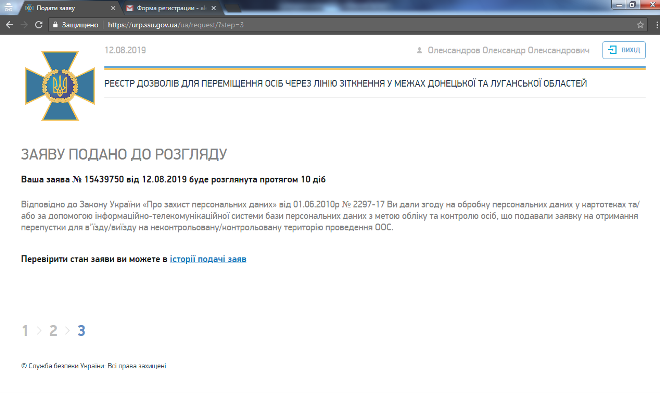Bookmark this page with the star icon
The height and width of the screenshot is (393, 660).
click(x=640, y=25)
